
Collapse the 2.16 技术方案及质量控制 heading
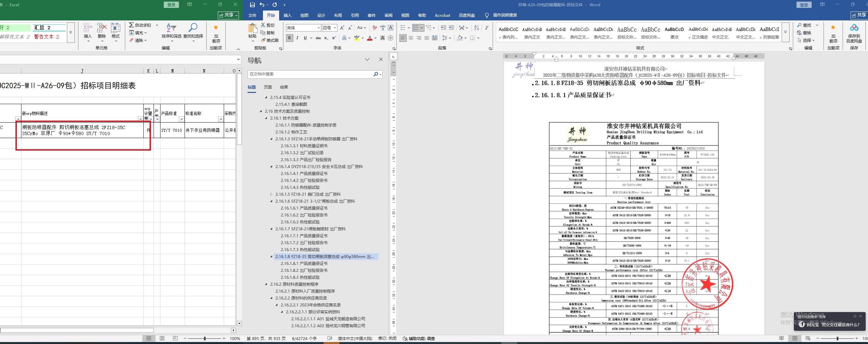(261, 111)
